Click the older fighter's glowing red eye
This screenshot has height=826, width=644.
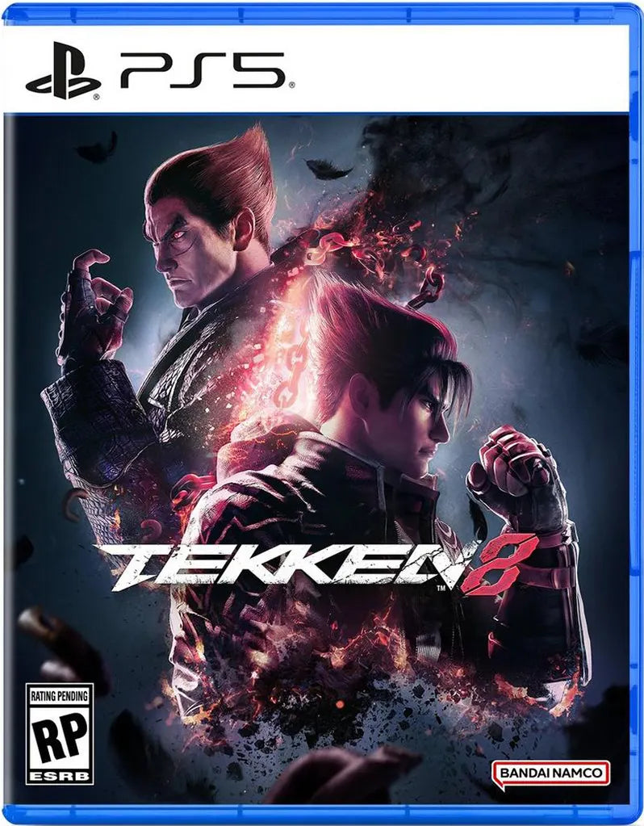tap(182, 234)
